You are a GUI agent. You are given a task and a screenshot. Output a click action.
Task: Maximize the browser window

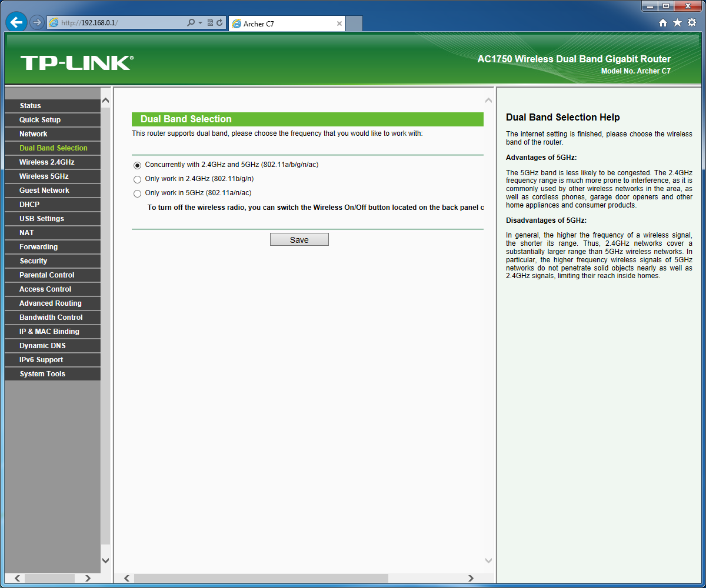[666, 6]
